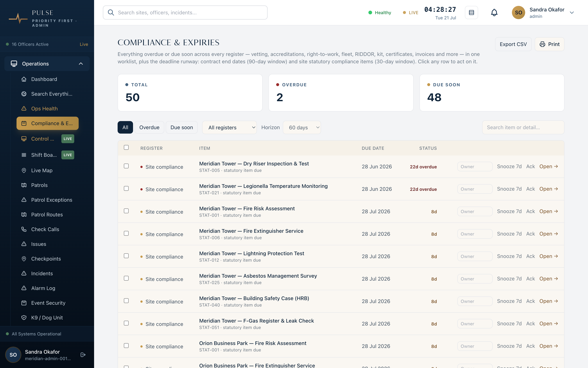Click the Event Security calendar icon
The image size is (588, 368).
(24, 303)
